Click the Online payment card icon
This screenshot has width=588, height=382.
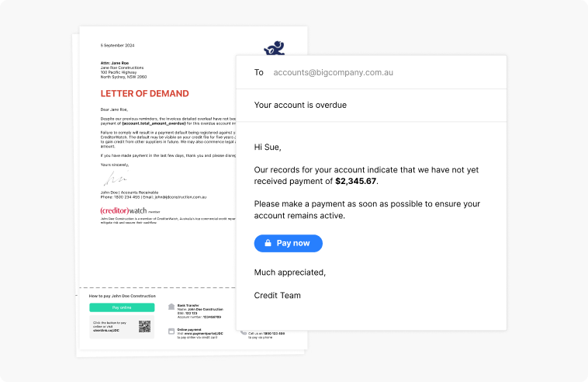171,330
